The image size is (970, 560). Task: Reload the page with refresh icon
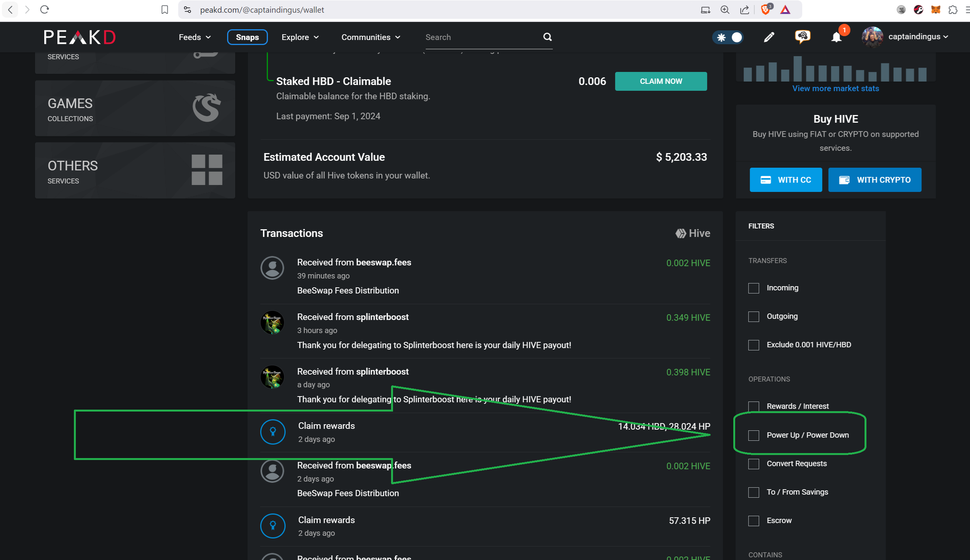point(45,10)
